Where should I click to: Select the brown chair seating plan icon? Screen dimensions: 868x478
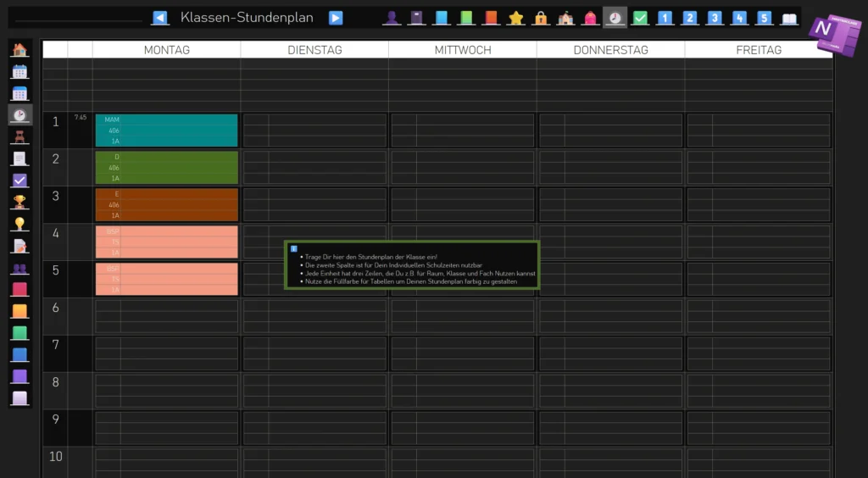19,136
